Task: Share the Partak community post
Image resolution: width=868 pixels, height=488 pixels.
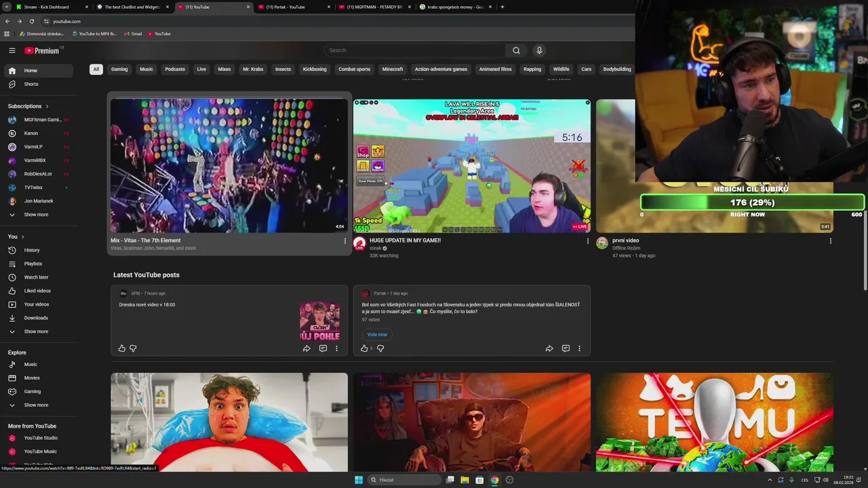Action: click(x=549, y=348)
